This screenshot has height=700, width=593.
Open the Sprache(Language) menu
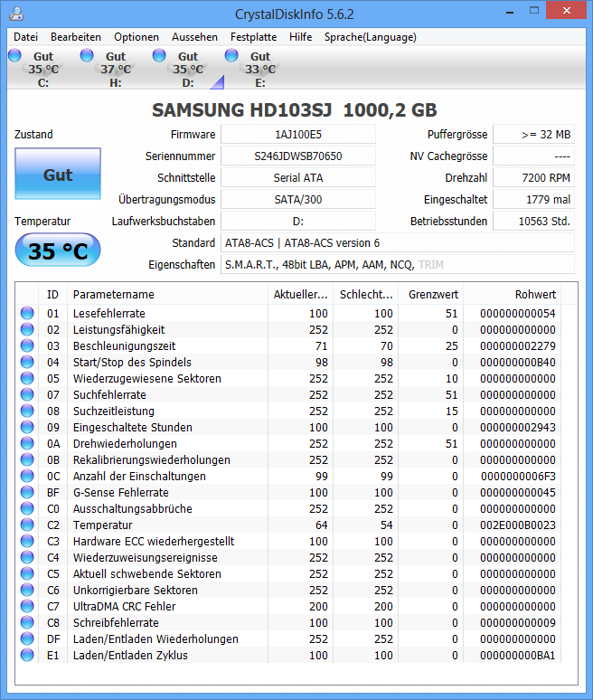tap(371, 37)
